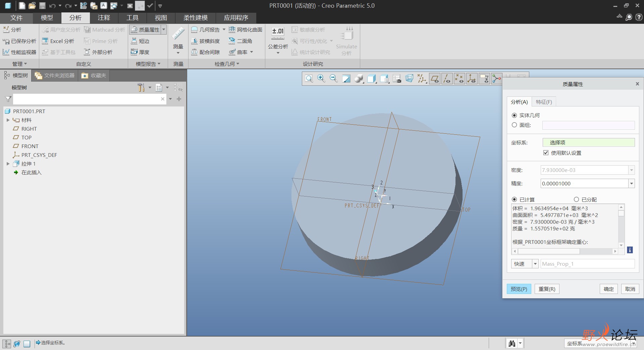Click the Repeat (重复) button
The height and width of the screenshot is (350, 644).
(x=547, y=289)
